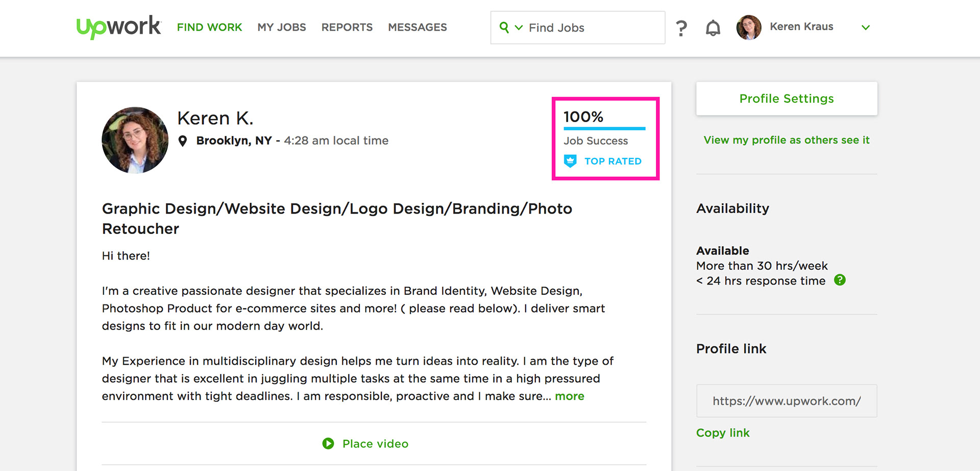
Task: Focus the Find Jobs search field
Action: click(578, 28)
